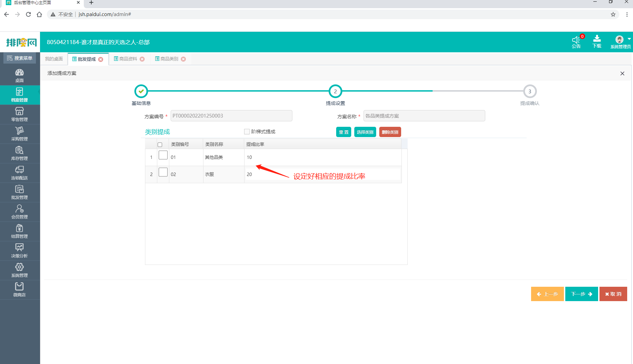Click the red 删除类别 button

[x=390, y=132]
